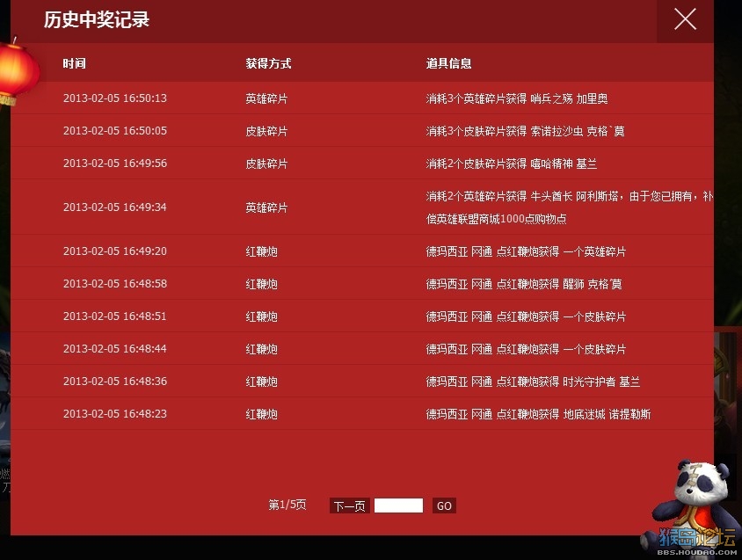
Task: Click 点红鞭炮获得 时光守护者 基兰 entry
Action: [533, 382]
